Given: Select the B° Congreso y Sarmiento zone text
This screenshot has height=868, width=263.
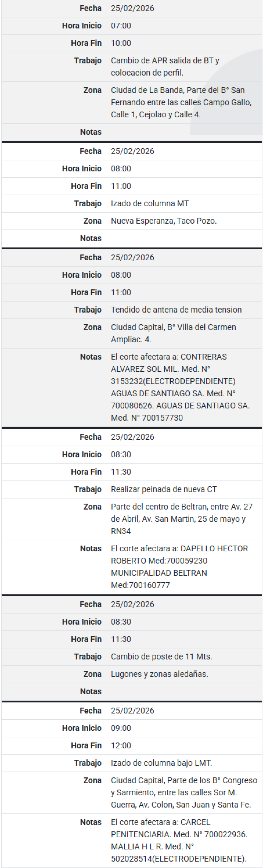Looking at the screenshot, I should [x=184, y=792].
